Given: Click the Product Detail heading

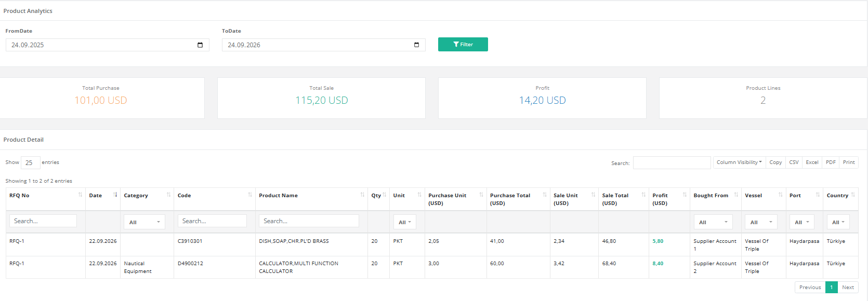Looking at the screenshot, I should tap(23, 140).
